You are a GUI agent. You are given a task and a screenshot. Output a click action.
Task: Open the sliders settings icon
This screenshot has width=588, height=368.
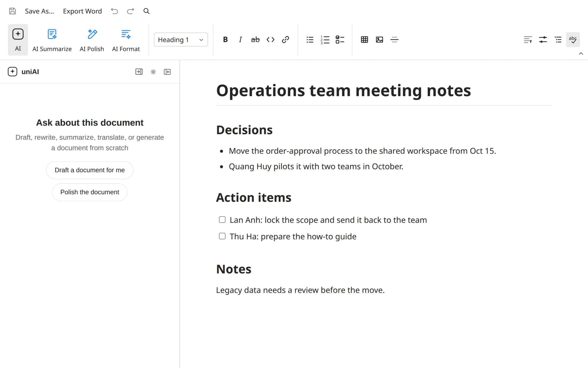pyautogui.click(x=543, y=39)
